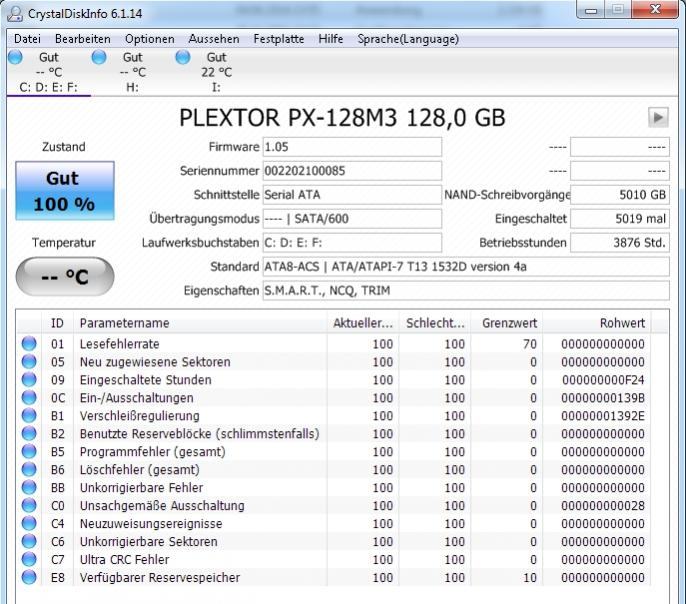Viewport: 686px width, 604px height.
Task: Click NAND-Schreibvorgänge value 5010 GB
Action: 620,195
